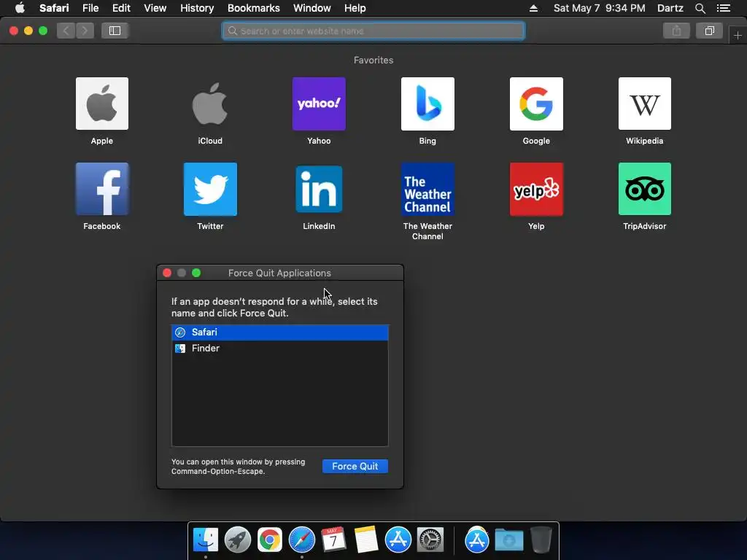This screenshot has height=560, width=747.
Task: Open the Window menu
Action: click(312, 8)
